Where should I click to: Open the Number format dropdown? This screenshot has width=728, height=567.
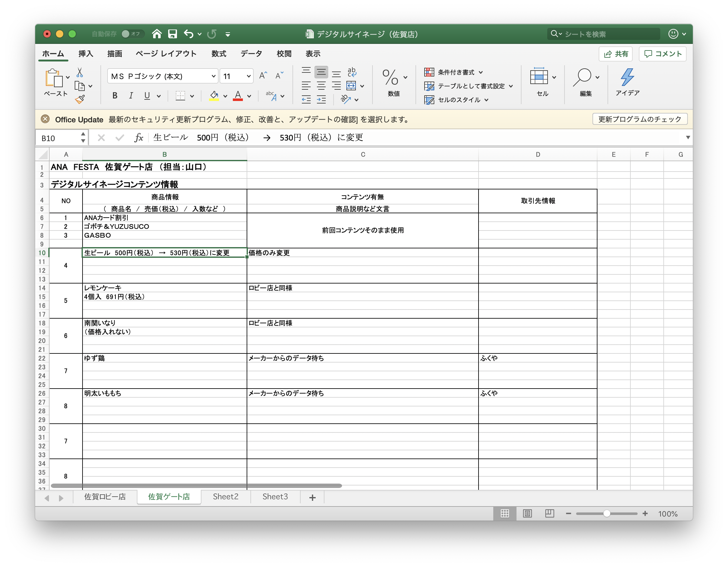pyautogui.click(x=405, y=77)
